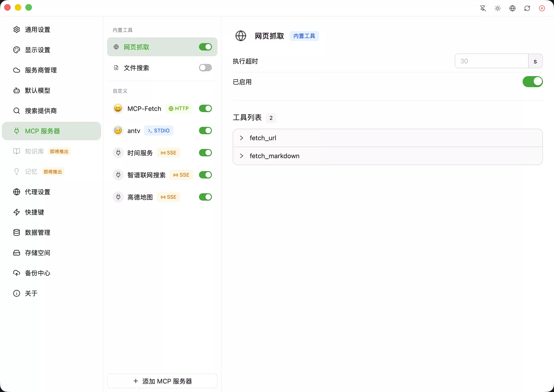Select the 智谱联网搜索 server entry

146,175
